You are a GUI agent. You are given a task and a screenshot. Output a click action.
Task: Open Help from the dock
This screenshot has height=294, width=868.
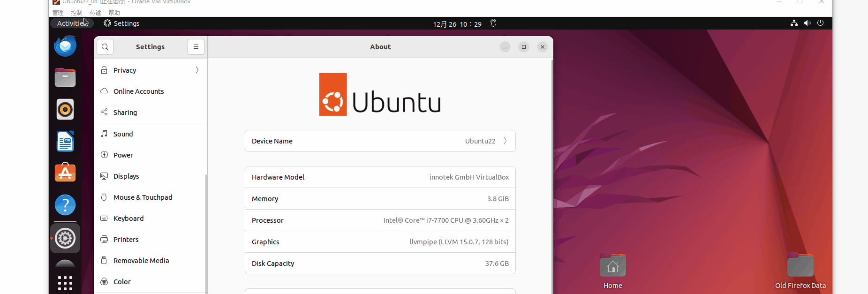coord(65,205)
